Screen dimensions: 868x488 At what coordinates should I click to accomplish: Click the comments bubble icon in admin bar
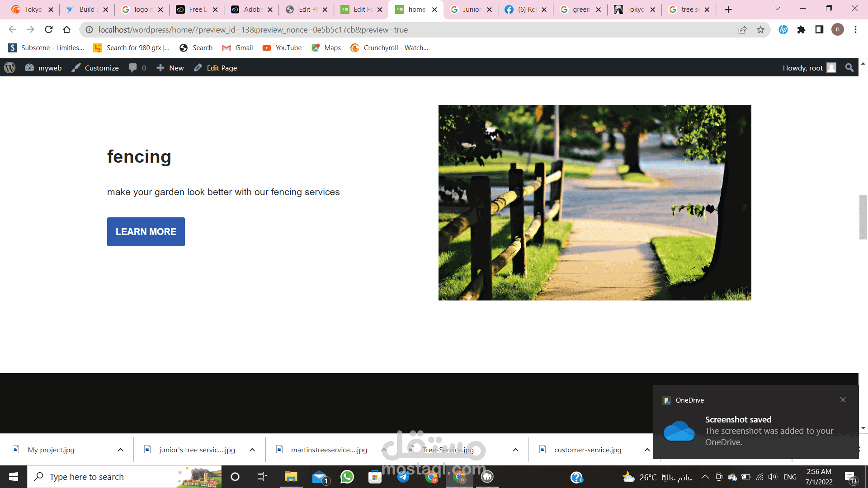(133, 68)
